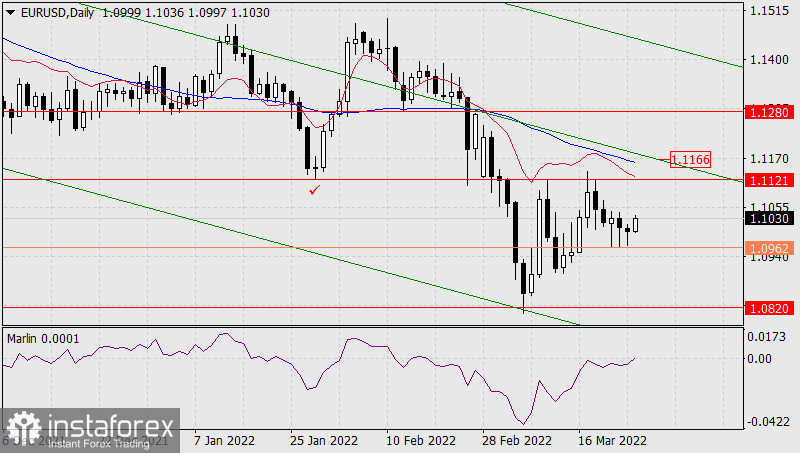Click the red checkmark below January low
The image size is (800, 453).
click(x=315, y=188)
